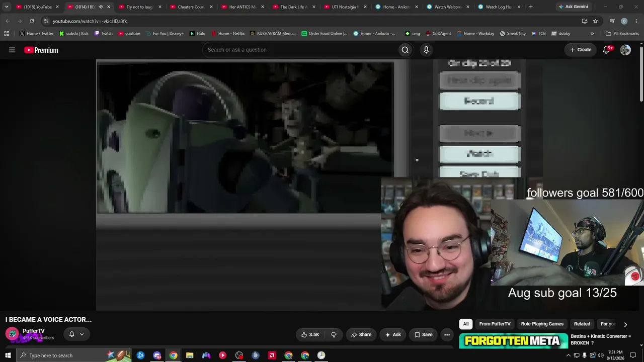The width and height of the screenshot is (644, 362).
Task: Open the Home - Netflix bookmark
Action: click(x=227, y=34)
